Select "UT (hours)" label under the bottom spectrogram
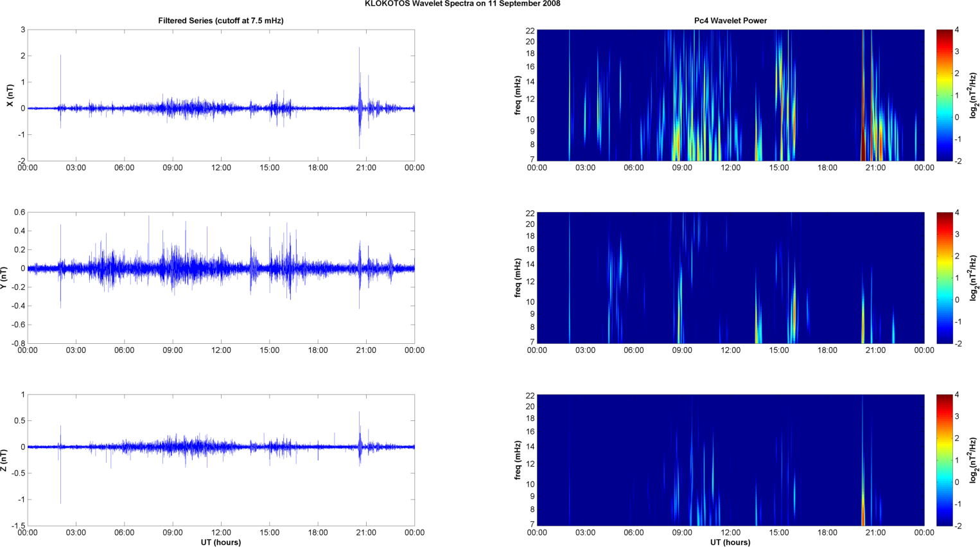This screenshot has height=547, width=980. (x=730, y=542)
